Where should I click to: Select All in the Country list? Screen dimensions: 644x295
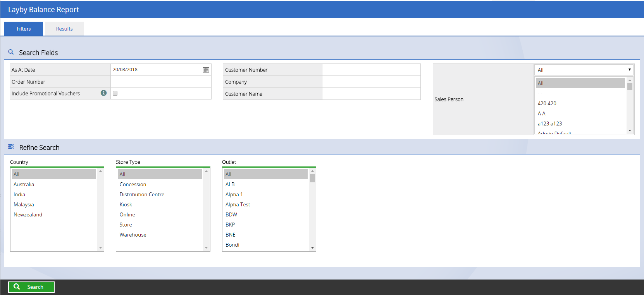pos(54,174)
